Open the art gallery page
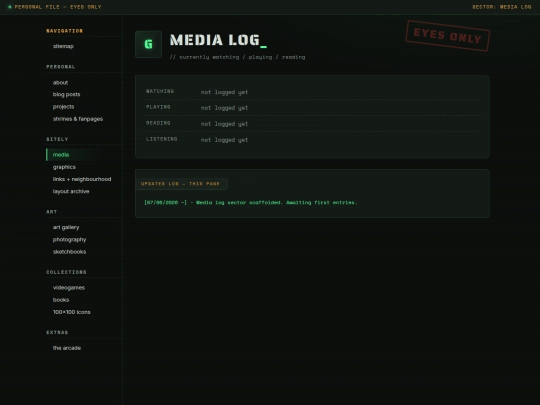 (66, 227)
